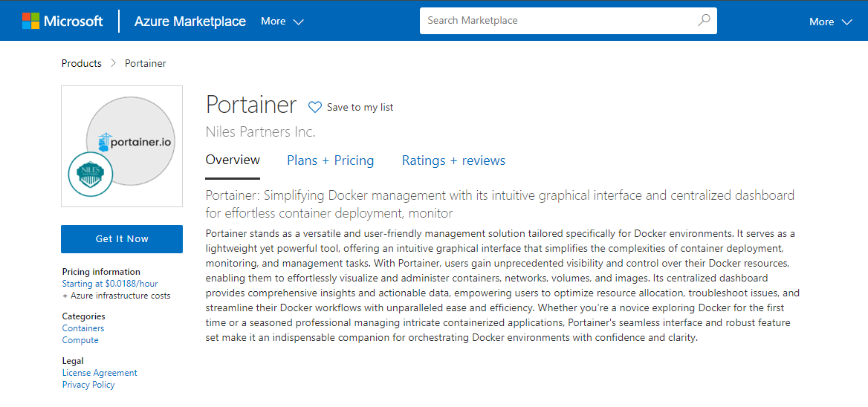Click the search magnifier icon
868x407 pixels.
click(704, 21)
